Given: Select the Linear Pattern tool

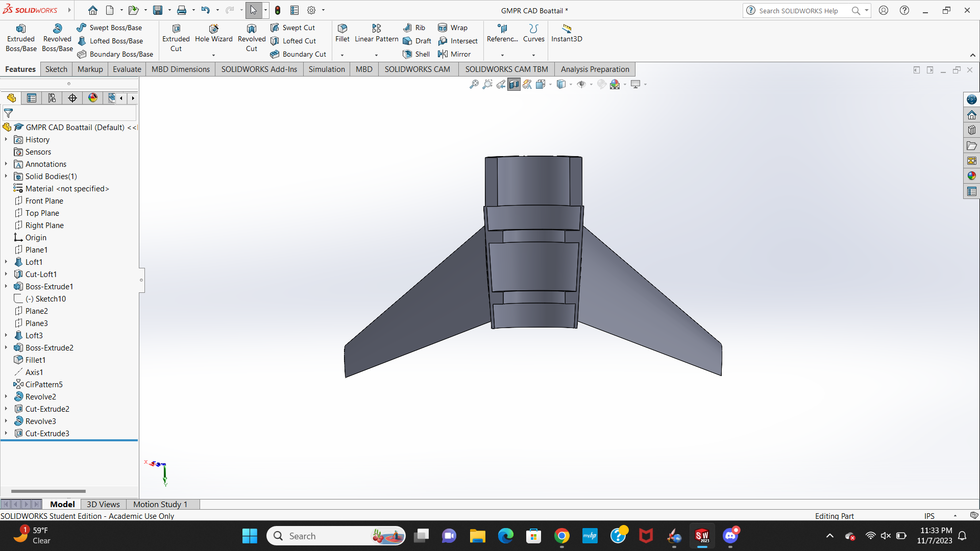Looking at the screenshot, I should 376,34.
